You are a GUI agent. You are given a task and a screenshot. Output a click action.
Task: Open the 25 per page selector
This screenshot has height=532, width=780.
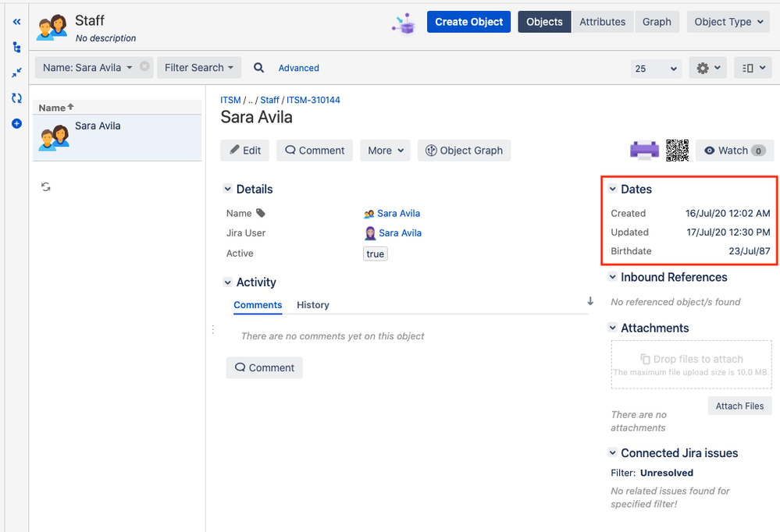point(655,68)
